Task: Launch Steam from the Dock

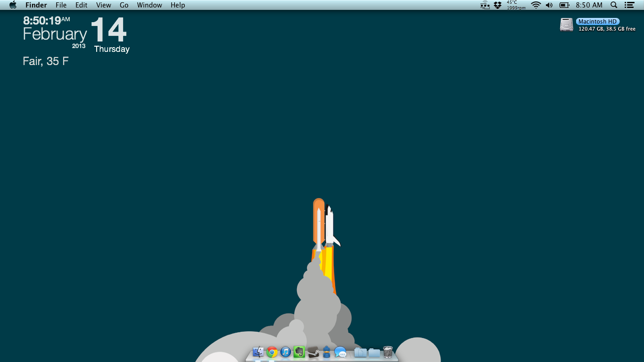Action: (313, 352)
